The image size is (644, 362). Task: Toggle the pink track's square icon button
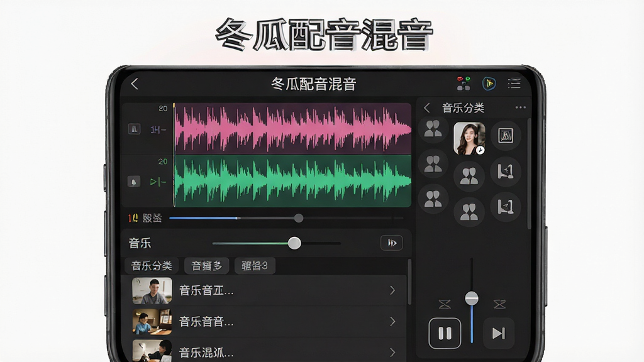point(135,129)
